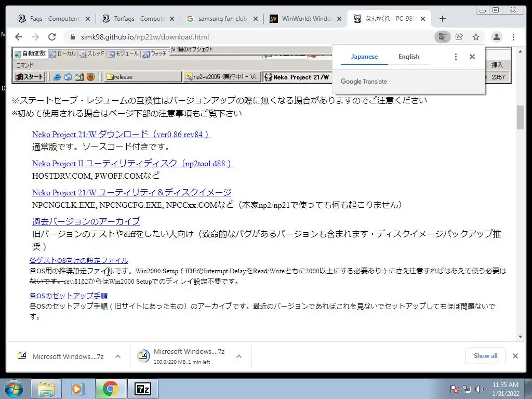Open 7-Zip from taskbar
Image resolution: width=532 pixels, height=399 pixels.
point(142,389)
